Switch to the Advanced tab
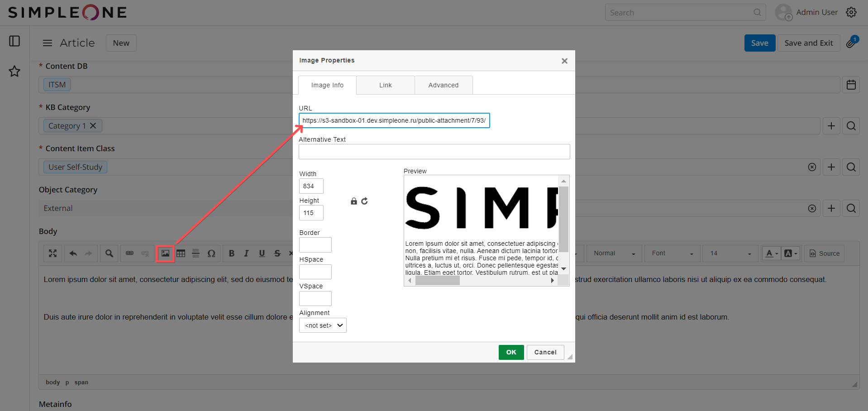The width and height of the screenshot is (868, 411). [443, 85]
